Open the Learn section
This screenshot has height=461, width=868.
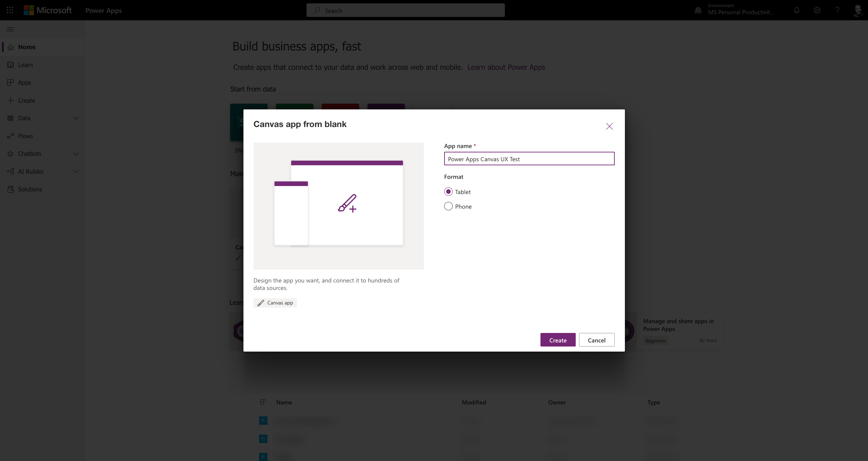coord(25,65)
